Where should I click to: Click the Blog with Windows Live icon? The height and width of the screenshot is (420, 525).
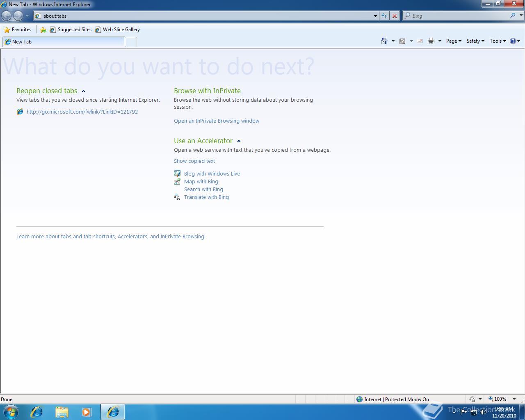(177, 173)
